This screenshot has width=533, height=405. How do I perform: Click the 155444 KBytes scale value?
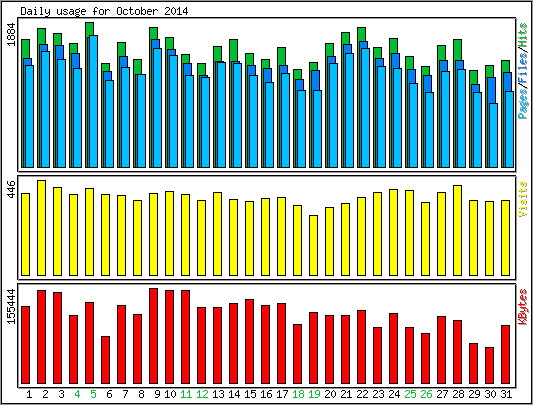[x=11, y=306]
